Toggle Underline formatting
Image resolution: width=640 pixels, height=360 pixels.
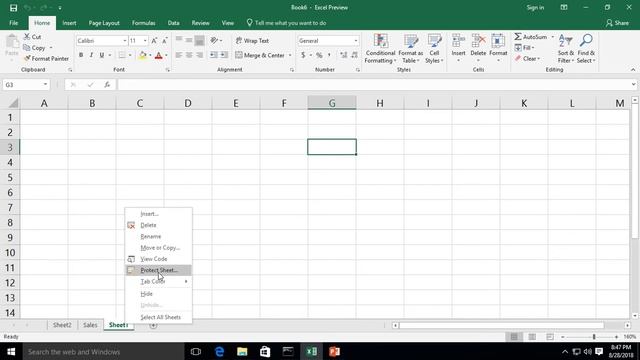(102, 55)
